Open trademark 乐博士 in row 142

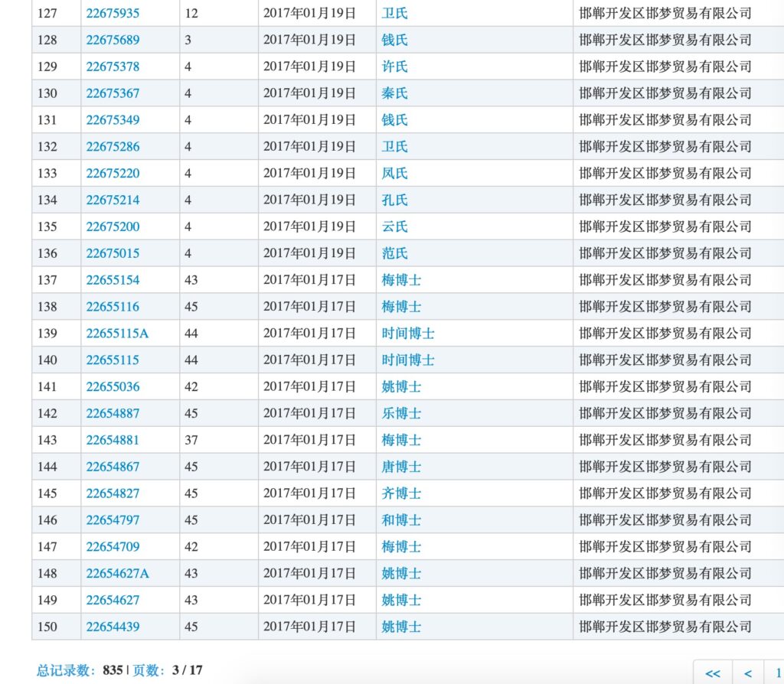[401, 413]
